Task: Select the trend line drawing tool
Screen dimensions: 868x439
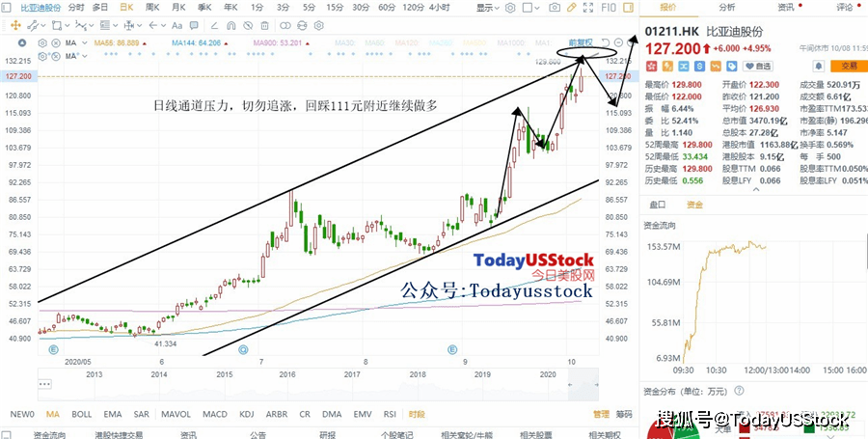Action: pyautogui.click(x=33, y=25)
